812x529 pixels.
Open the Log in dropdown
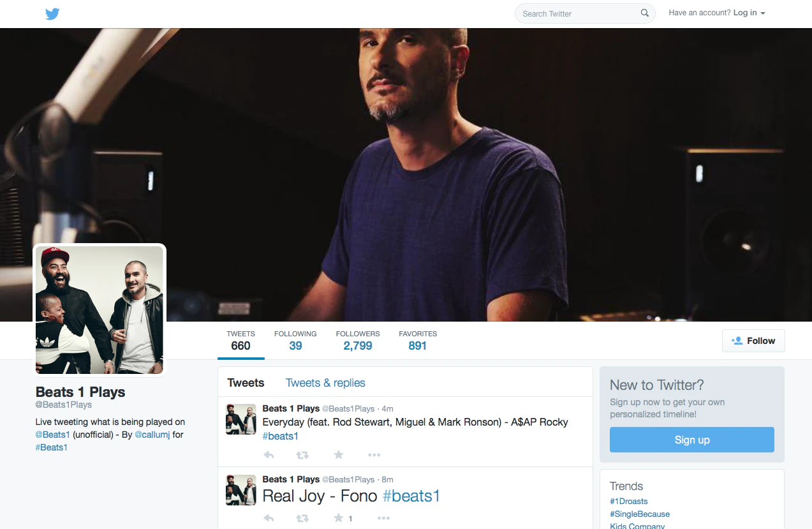click(x=749, y=13)
